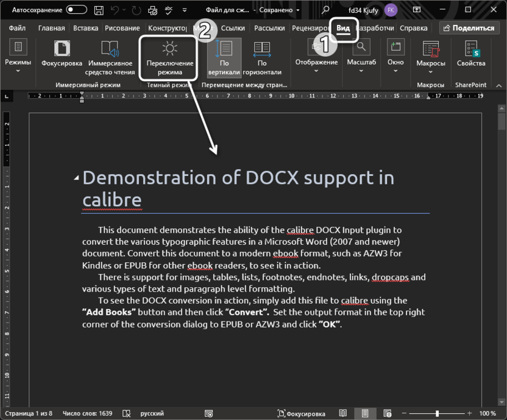Switch to the Вставка ribbon tab
This screenshot has width=507, height=420.
[x=85, y=27]
